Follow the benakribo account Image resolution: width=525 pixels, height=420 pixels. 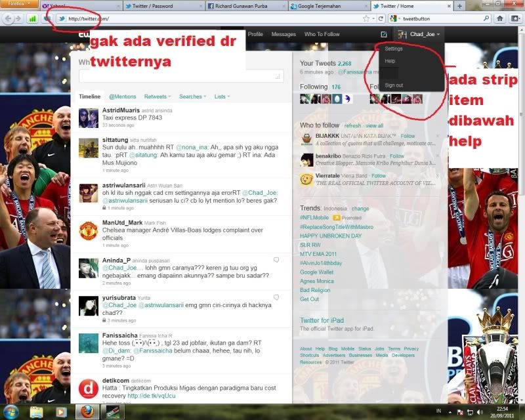coord(397,156)
